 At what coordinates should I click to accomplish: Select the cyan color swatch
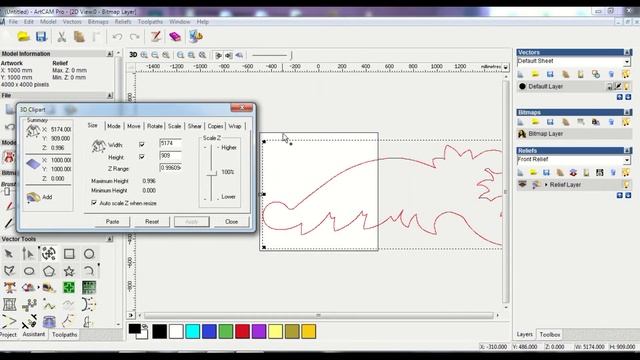click(192, 331)
